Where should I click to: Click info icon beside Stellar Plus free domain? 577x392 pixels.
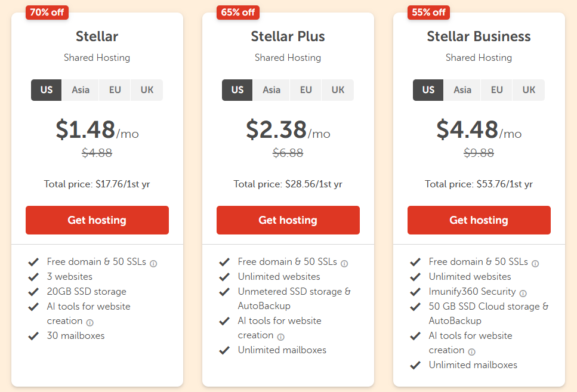tap(344, 263)
